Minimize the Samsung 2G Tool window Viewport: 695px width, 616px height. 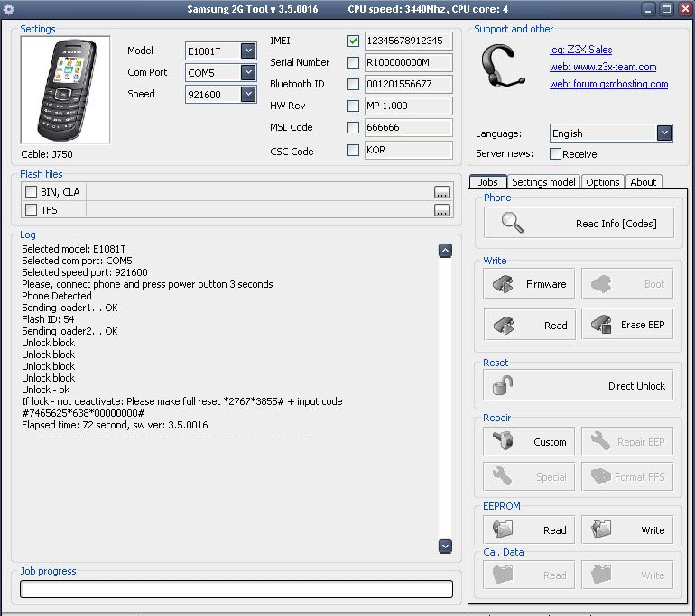[648, 9]
